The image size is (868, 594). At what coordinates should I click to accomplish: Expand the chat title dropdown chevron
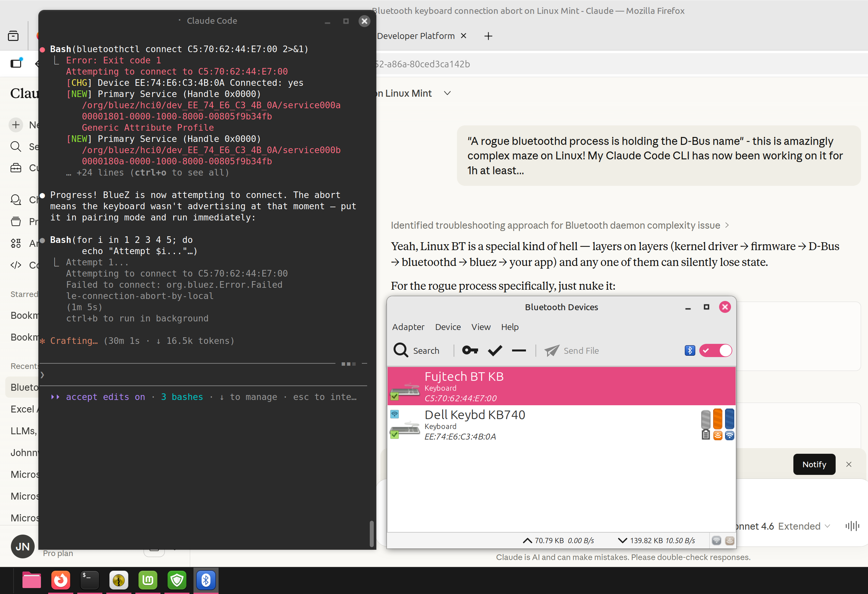[x=447, y=93]
